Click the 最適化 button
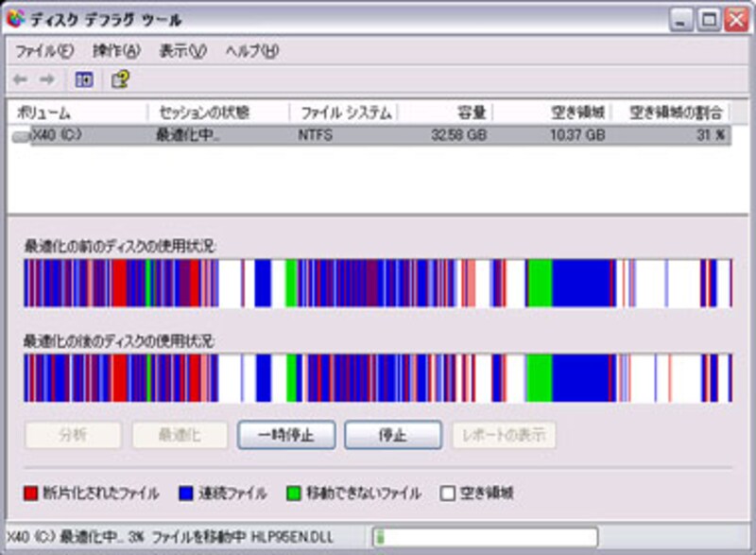Screen dimensions: 756x555 180,435
